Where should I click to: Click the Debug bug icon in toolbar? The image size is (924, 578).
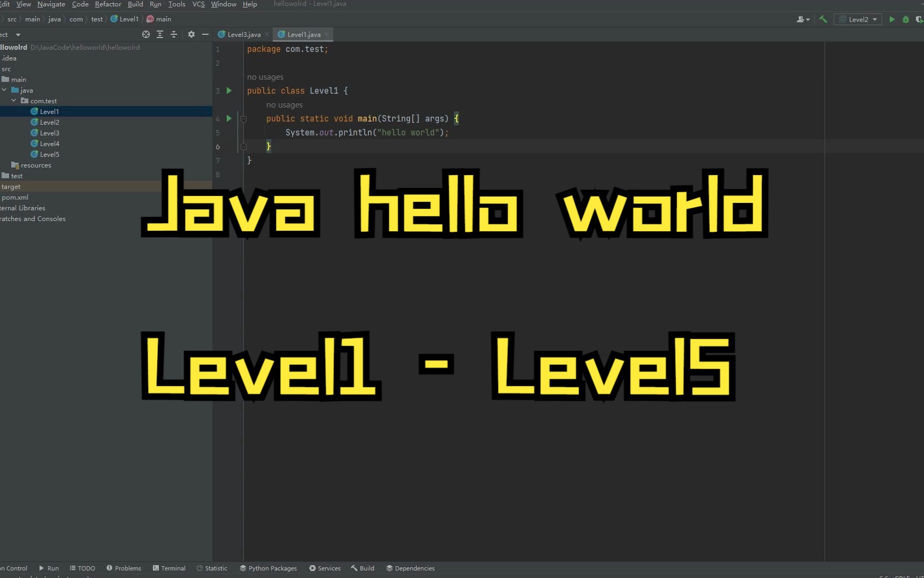coord(906,19)
